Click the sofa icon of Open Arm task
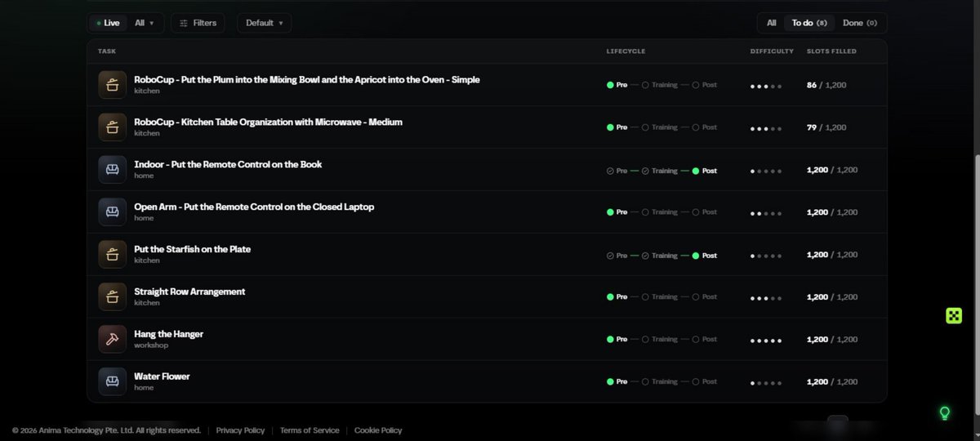 (112, 212)
